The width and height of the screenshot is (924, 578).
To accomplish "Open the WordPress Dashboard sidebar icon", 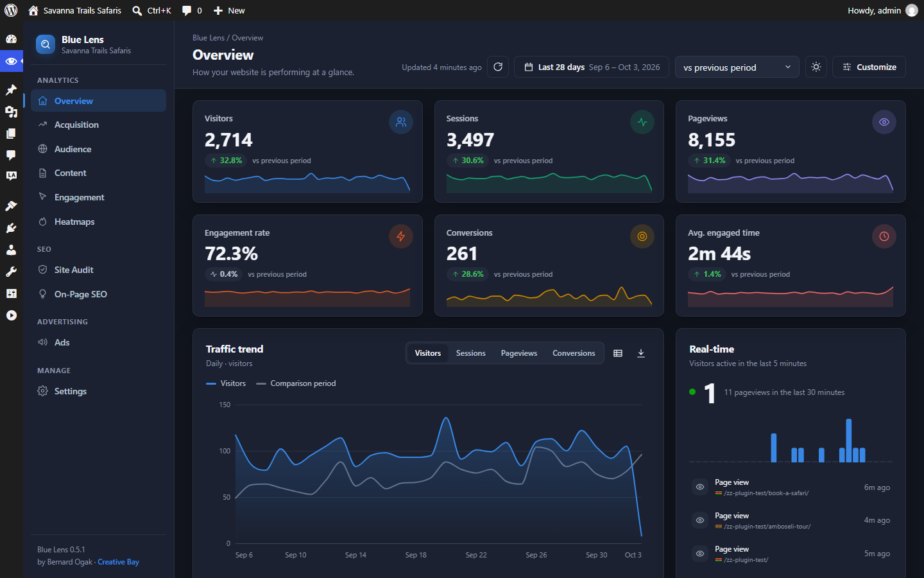I will 11,39.
